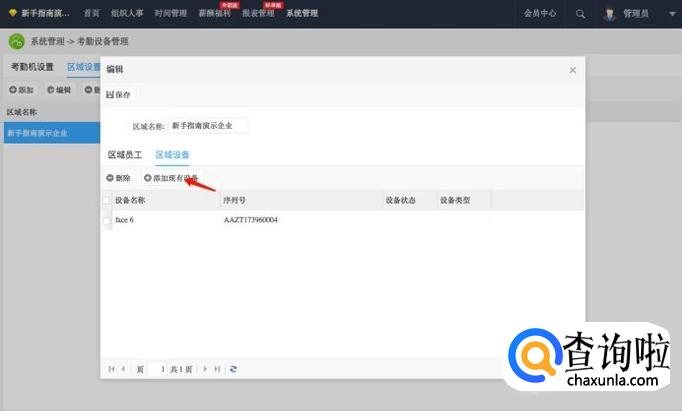This screenshot has height=411, width=682.
Task: Switch to 区域设备 tab
Action: [x=172, y=155]
